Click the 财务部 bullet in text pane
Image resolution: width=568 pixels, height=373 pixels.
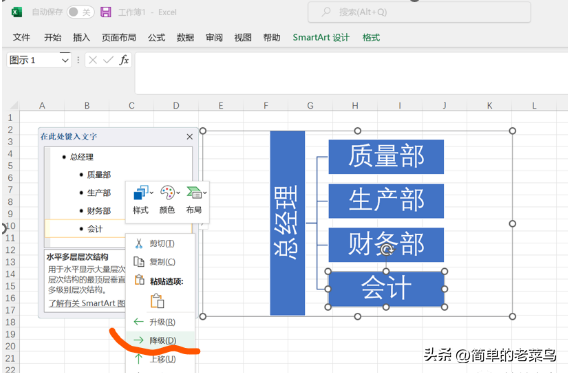tap(99, 211)
